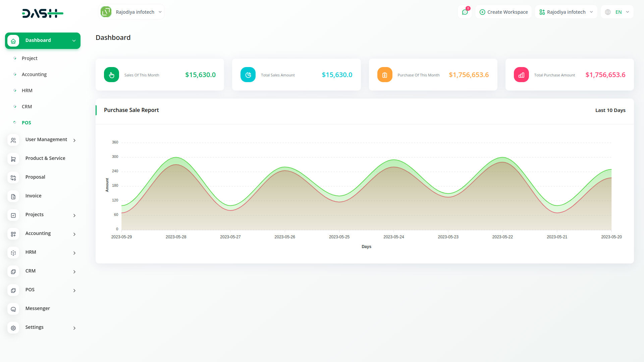The width and height of the screenshot is (644, 362).
Task: Click the Settings gear icon
Action: [13, 328]
